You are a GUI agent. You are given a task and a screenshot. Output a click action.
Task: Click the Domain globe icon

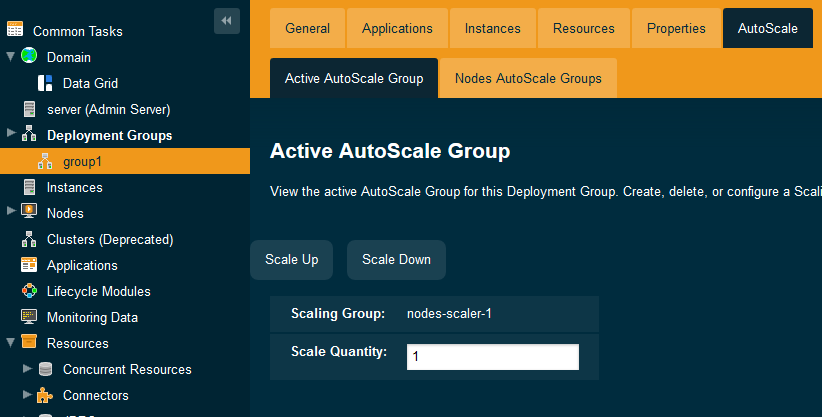point(29,57)
